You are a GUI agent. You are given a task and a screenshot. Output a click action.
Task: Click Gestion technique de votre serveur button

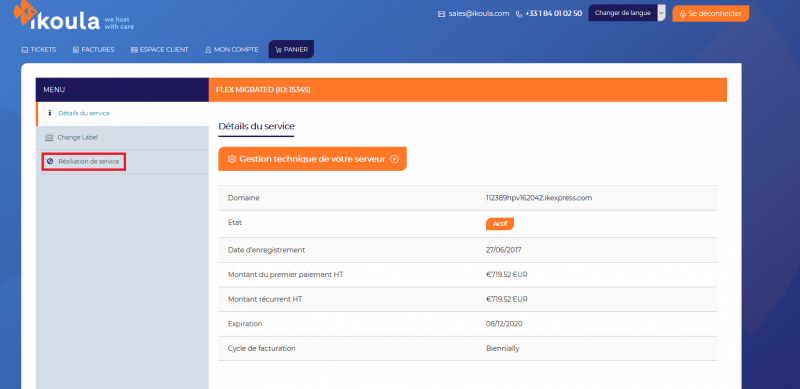coord(312,159)
